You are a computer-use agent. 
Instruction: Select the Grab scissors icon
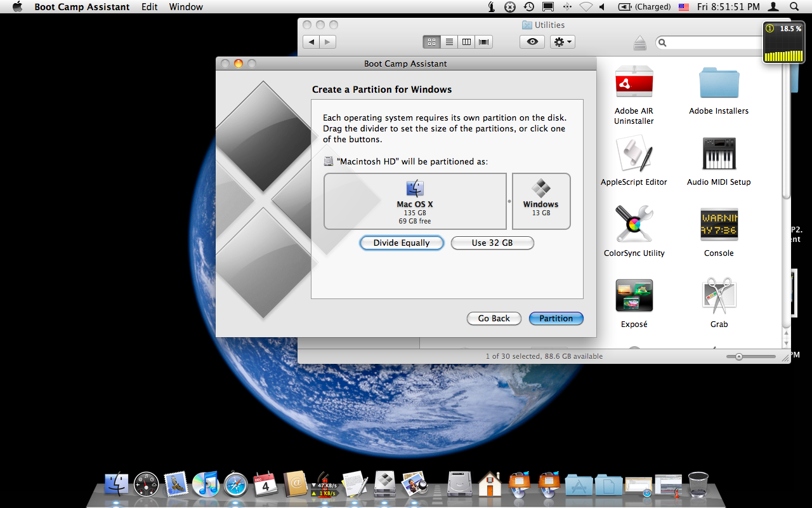tap(719, 296)
